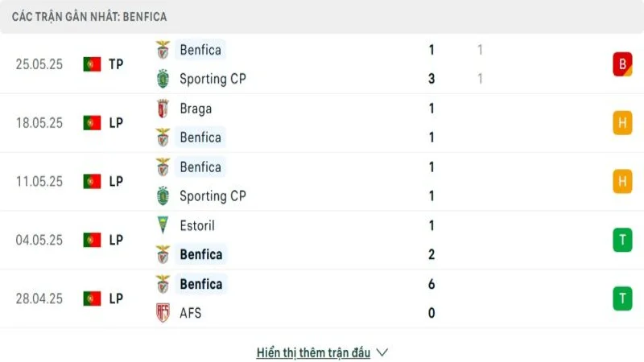644x362 pixels.
Task: Click the Benfica name in the 18.05.25 match
Action: pyautogui.click(x=200, y=138)
